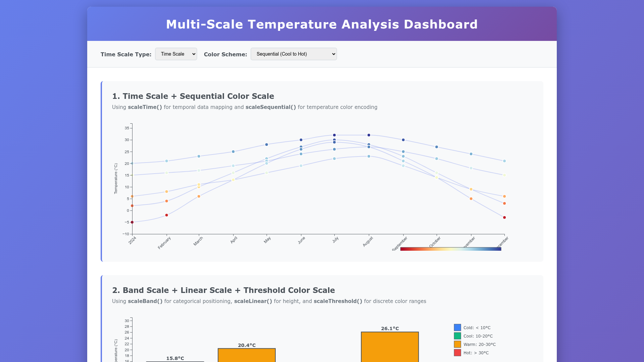Click the sequential color gradient legend bar
This screenshot has height=362, width=644.
click(450, 249)
